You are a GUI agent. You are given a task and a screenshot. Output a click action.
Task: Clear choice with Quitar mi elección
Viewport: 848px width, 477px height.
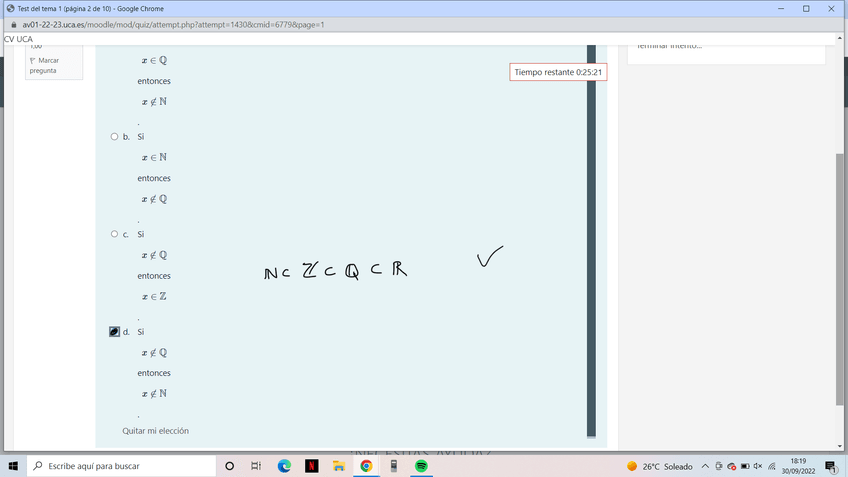155,431
